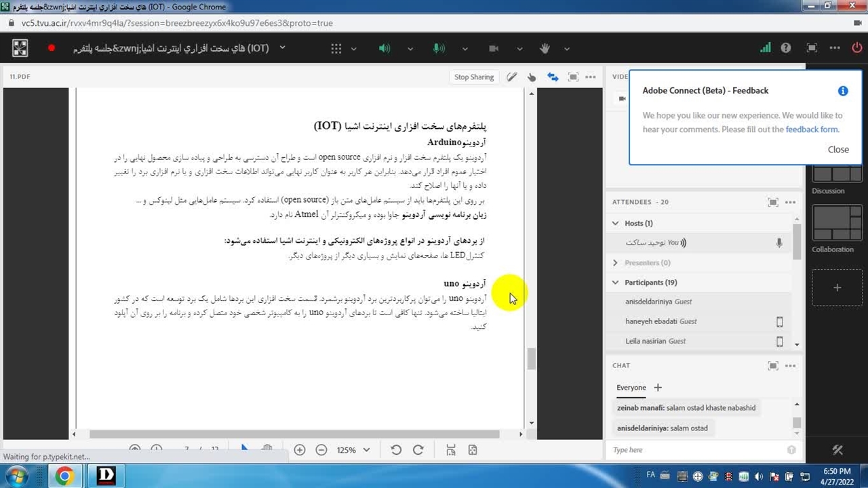Rotate the PDF page clockwise
The image size is (868, 488).
[x=418, y=450]
